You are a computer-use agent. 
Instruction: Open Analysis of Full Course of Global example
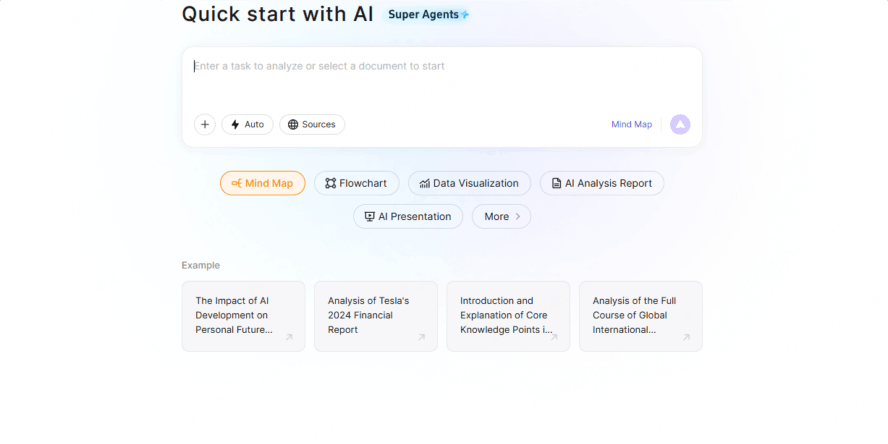(x=635, y=314)
